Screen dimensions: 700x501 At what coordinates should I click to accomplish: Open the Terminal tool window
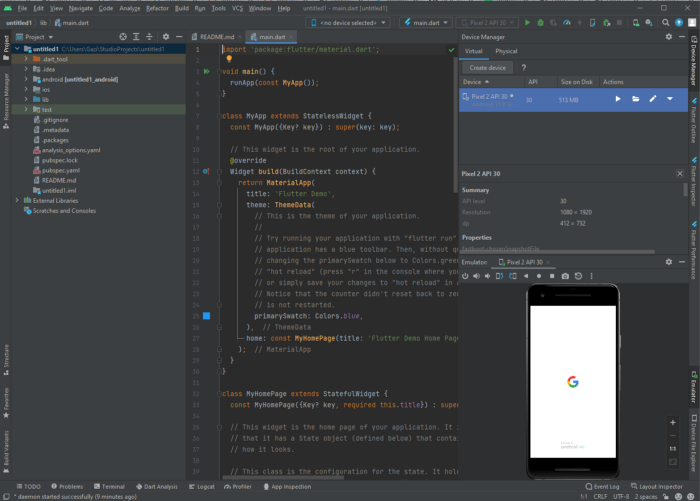click(109, 487)
